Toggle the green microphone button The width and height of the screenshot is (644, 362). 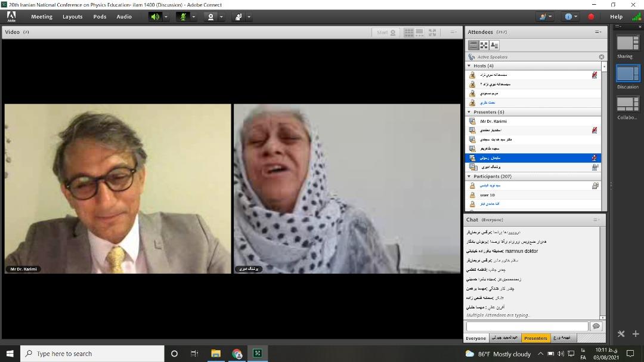(x=183, y=17)
